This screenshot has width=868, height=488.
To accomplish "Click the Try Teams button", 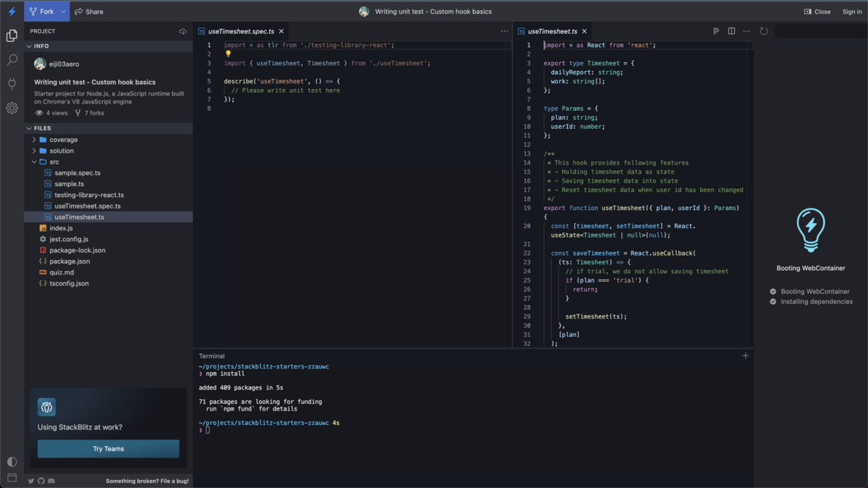I will click(x=108, y=448).
